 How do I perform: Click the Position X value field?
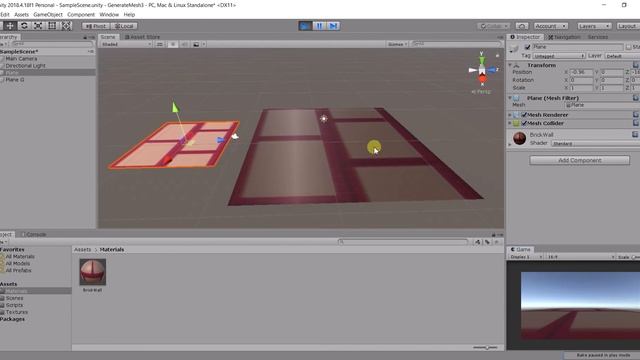(581, 72)
